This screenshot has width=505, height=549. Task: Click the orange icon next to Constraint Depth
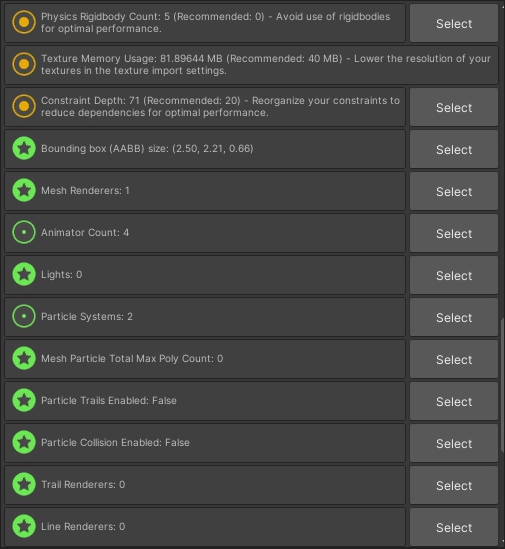pos(24,106)
